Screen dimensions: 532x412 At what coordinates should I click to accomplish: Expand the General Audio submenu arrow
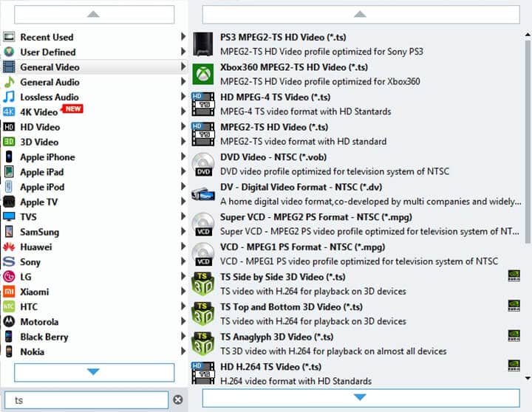click(183, 81)
